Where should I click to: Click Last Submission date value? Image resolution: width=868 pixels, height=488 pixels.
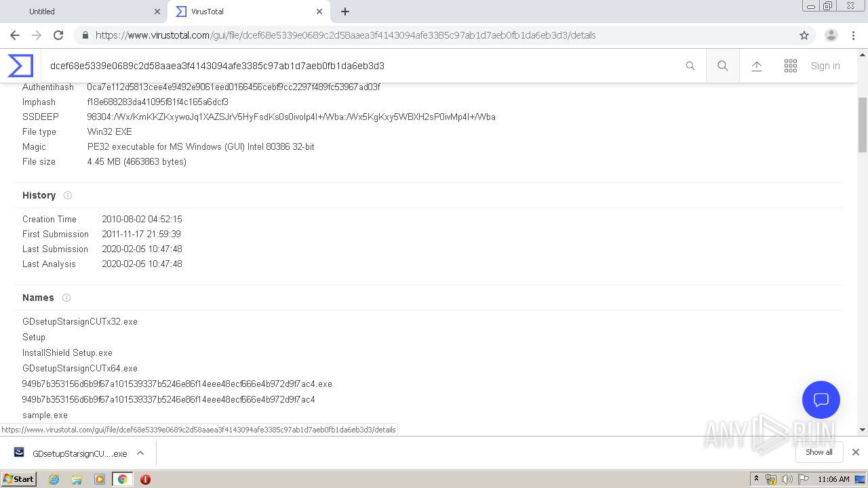pos(142,249)
